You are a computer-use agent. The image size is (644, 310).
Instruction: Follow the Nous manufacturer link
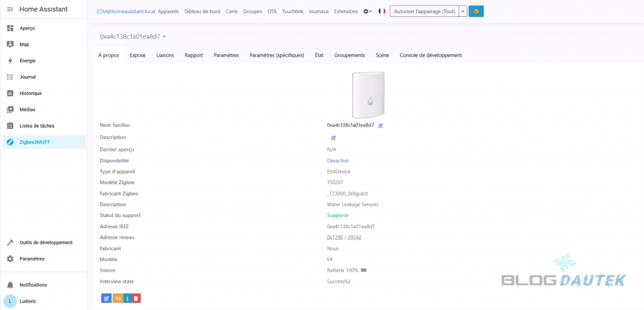pyautogui.click(x=333, y=248)
